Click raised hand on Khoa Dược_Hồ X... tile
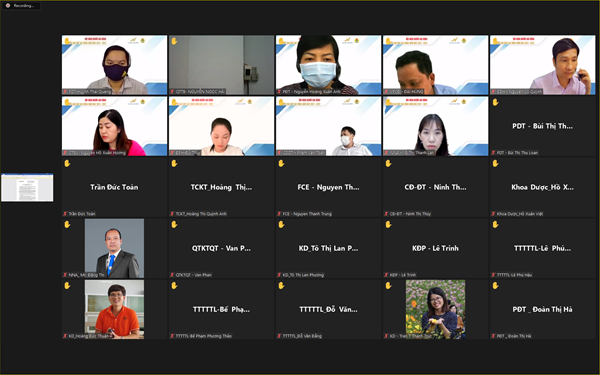This screenshot has width=600, height=375. tap(496, 163)
